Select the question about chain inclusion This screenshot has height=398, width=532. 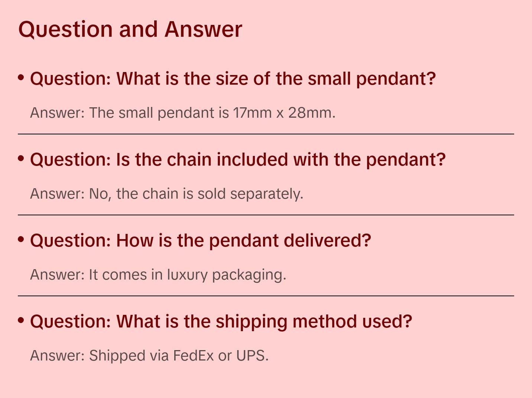tap(237, 160)
